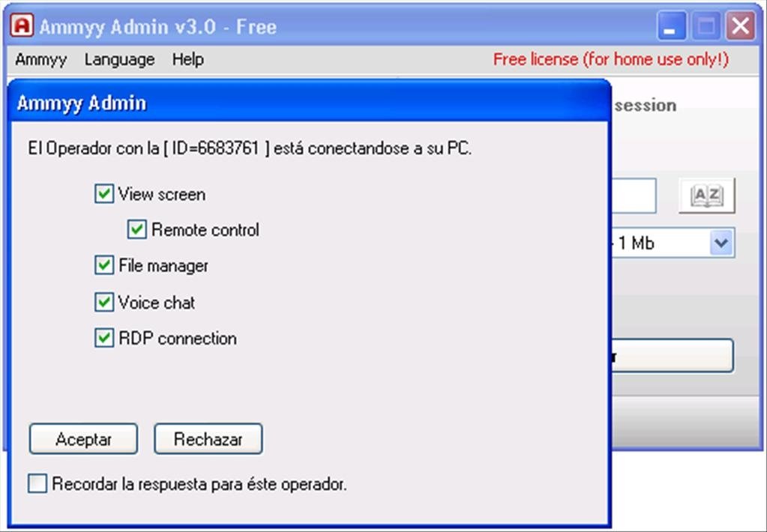The height and width of the screenshot is (532, 767).
Task: Click the dropdown arrow of the speed selector
Action: point(721,243)
